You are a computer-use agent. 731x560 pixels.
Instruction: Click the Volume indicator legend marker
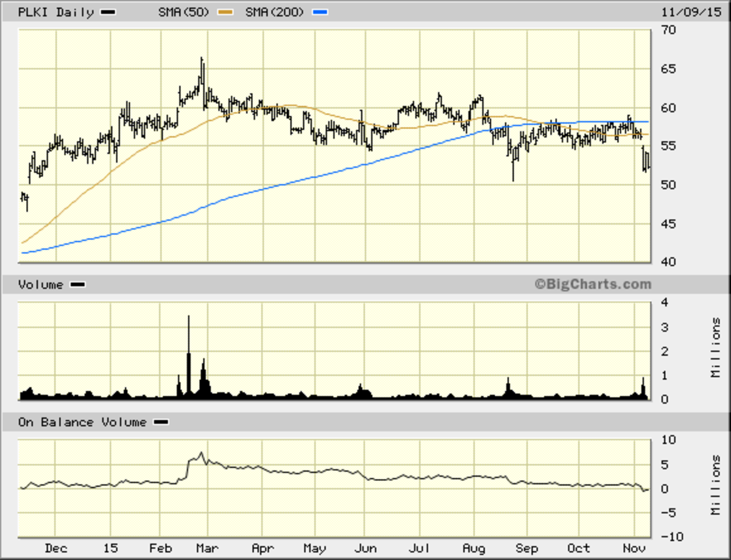click(76, 284)
